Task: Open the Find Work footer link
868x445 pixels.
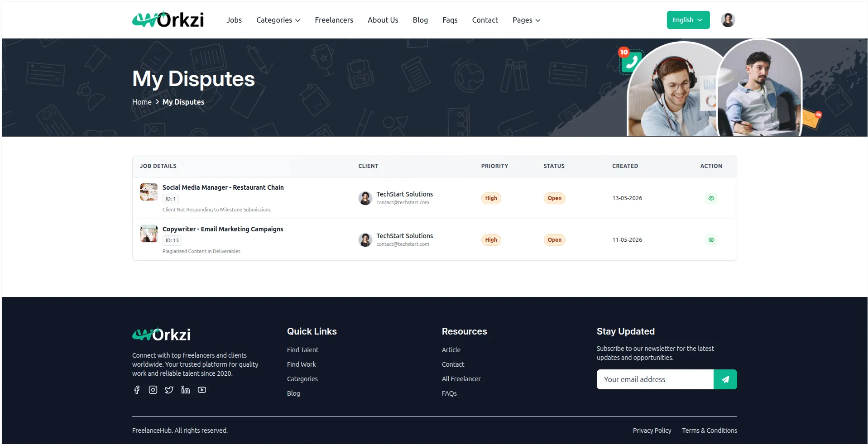Action: 301,364
